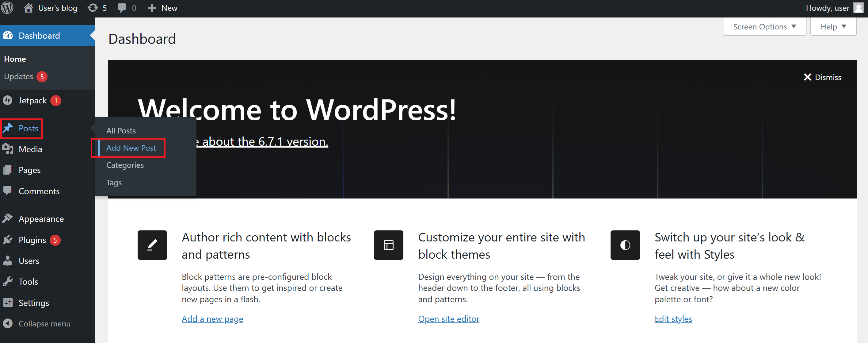Click the Appearance paintbrush icon
Image resolution: width=868 pixels, height=343 pixels.
[8, 218]
